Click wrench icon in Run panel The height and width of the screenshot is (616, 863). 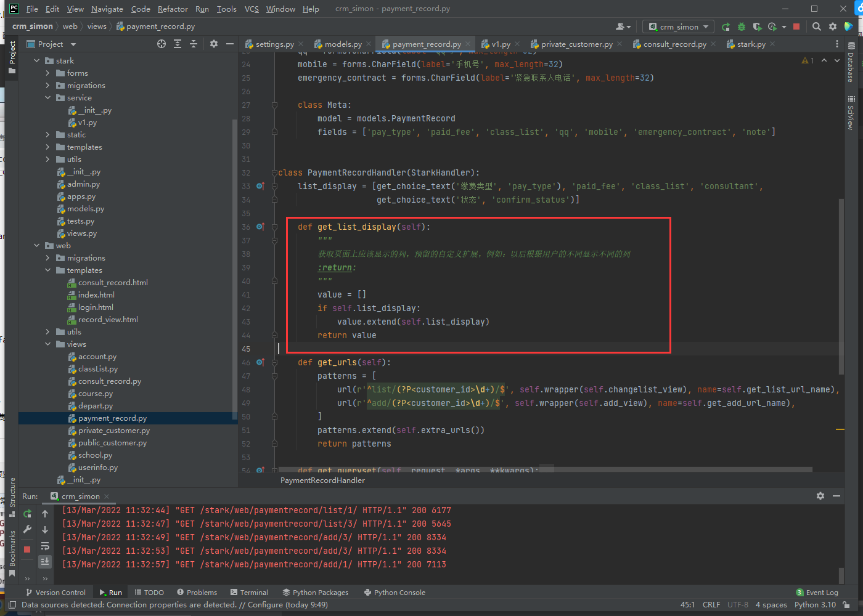pos(27,529)
